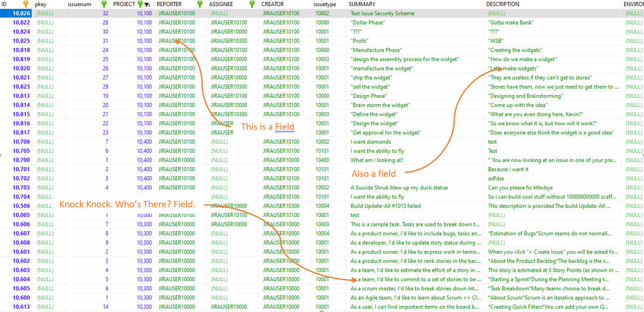Click summary "I want diamonds"
The image size is (644, 312).
point(371,142)
